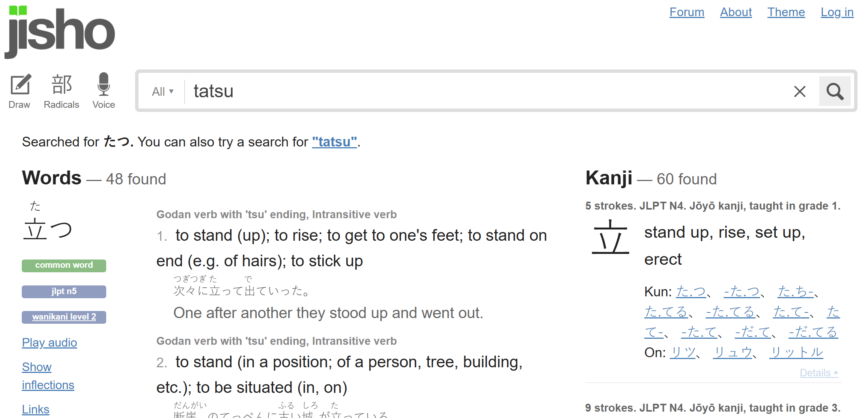Open the Draw kanji input tool

pos(20,91)
